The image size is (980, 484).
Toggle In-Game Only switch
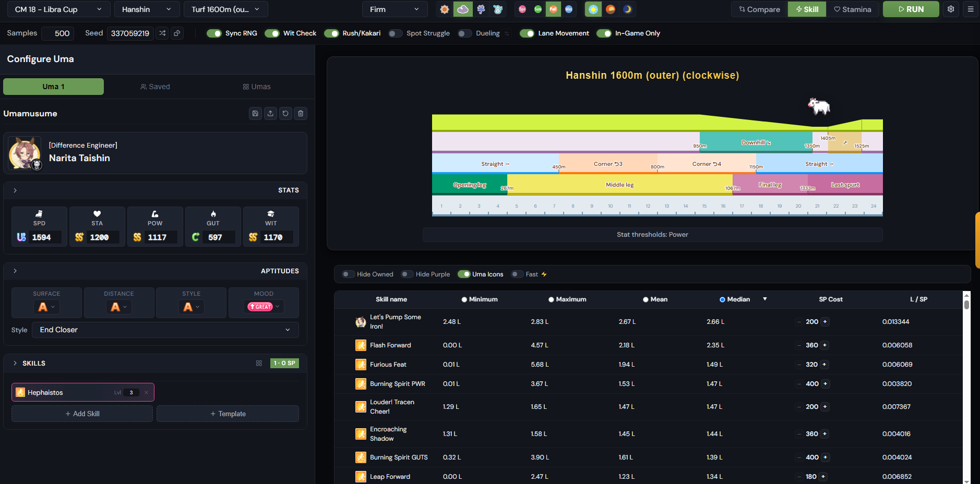604,33
